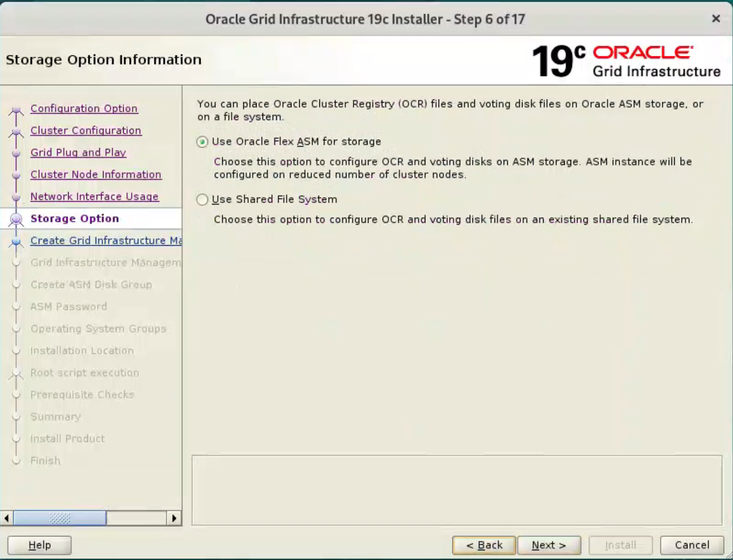Jump to Cluster Node Information step
733x560 pixels.
(x=96, y=175)
